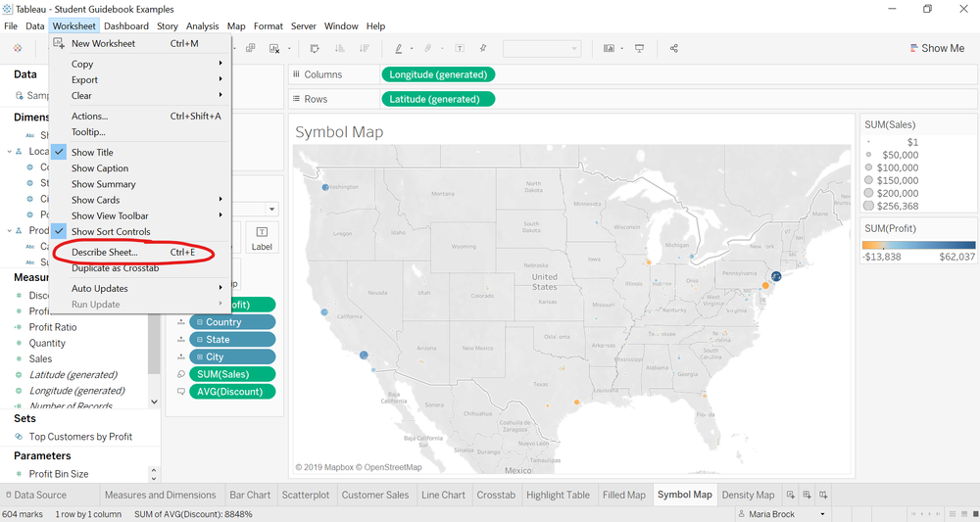The image size is (980, 522).
Task: Select the Quantity measure field
Action: [x=47, y=343]
